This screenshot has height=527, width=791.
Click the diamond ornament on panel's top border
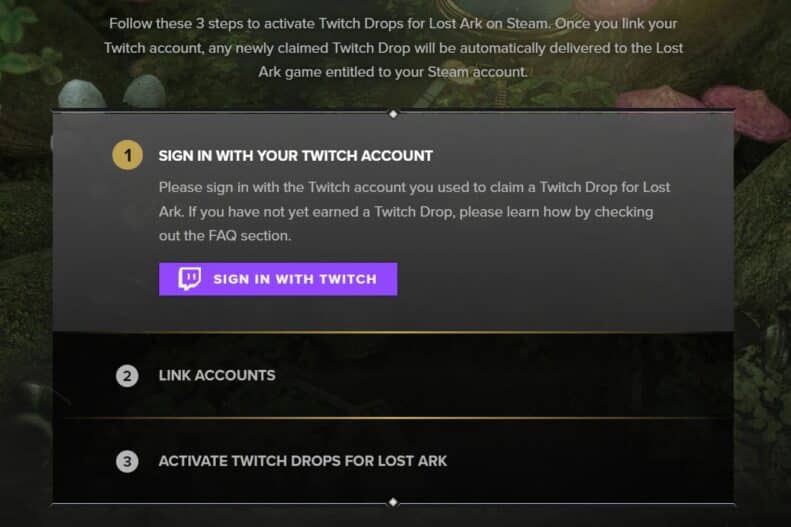[393, 113]
